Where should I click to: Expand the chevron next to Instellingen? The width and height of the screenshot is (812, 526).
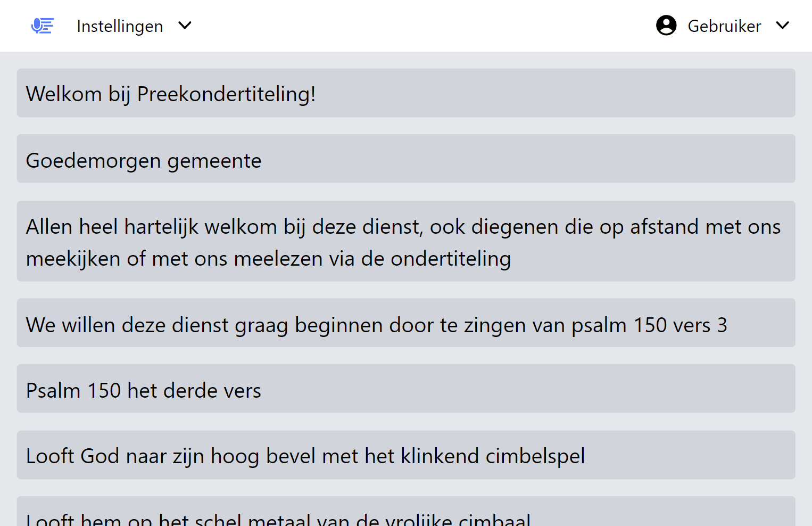pyautogui.click(x=185, y=26)
